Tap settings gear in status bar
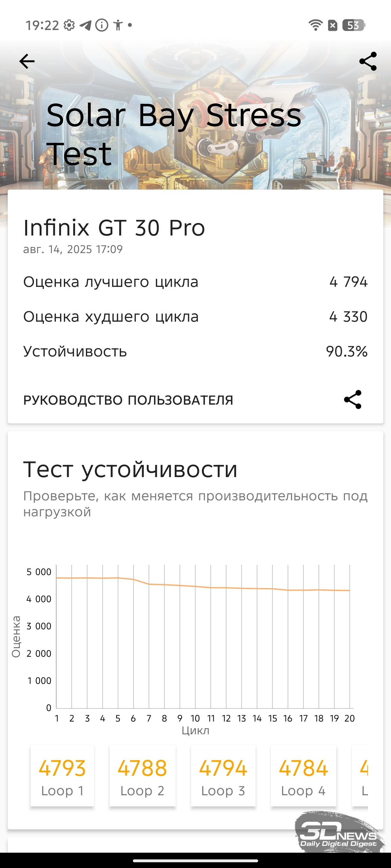The height and width of the screenshot is (868, 391). [69, 25]
